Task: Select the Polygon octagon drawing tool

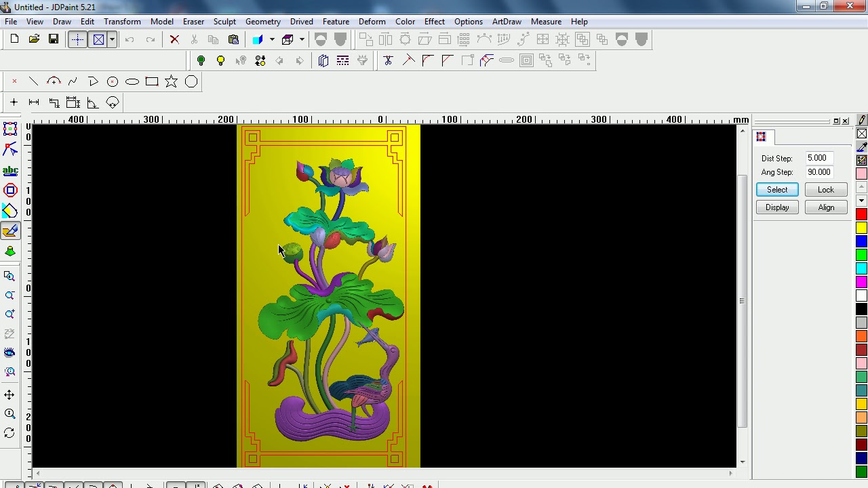Action: click(191, 82)
